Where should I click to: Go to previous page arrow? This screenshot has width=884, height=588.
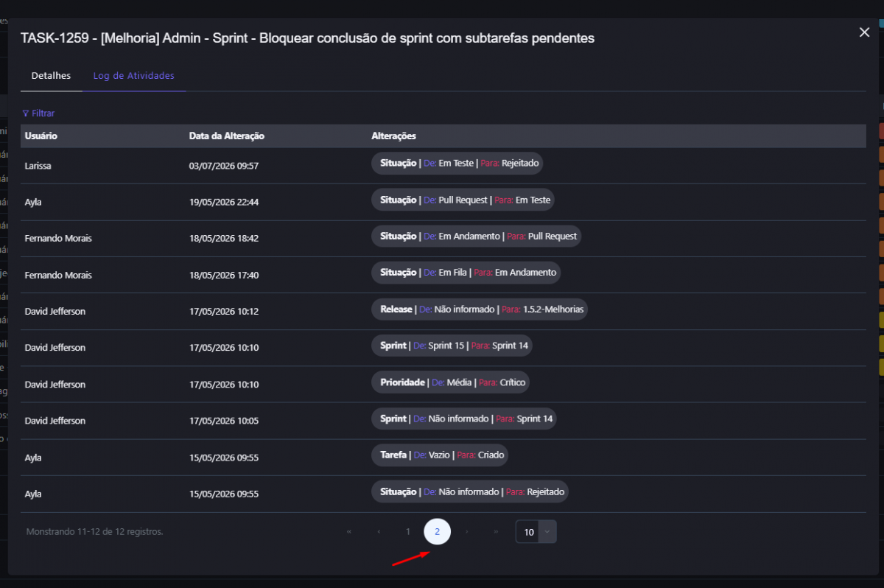(x=379, y=531)
